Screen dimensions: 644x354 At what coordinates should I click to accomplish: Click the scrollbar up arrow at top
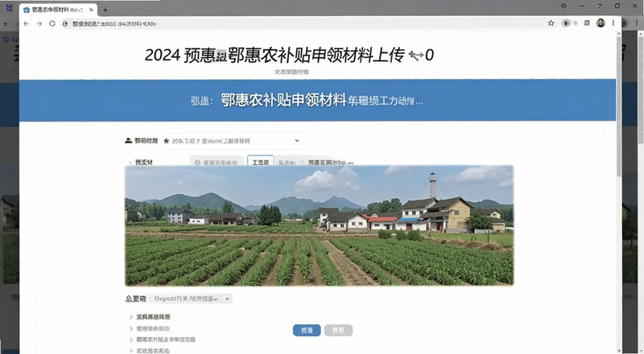pyautogui.click(x=618, y=34)
